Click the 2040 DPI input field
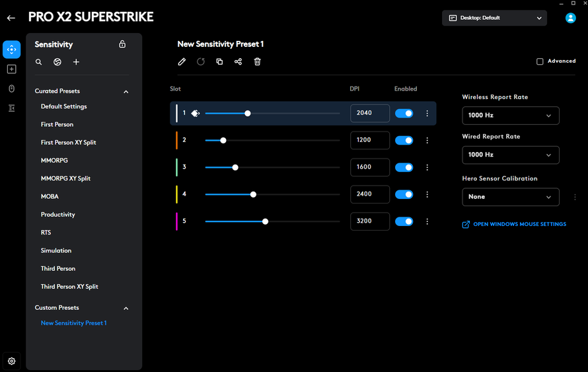 click(x=370, y=113)
